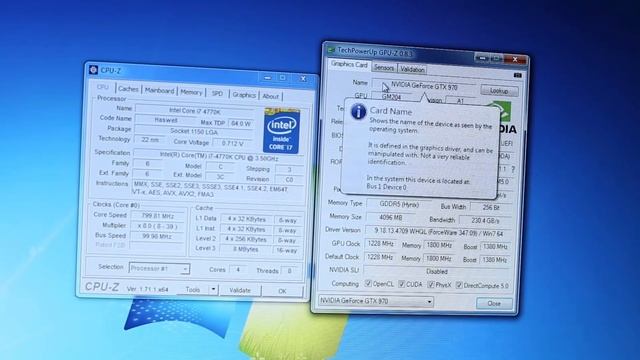
Task: Close the GPU-Z window
Action: pyautogui.click(x=515, y=59)
